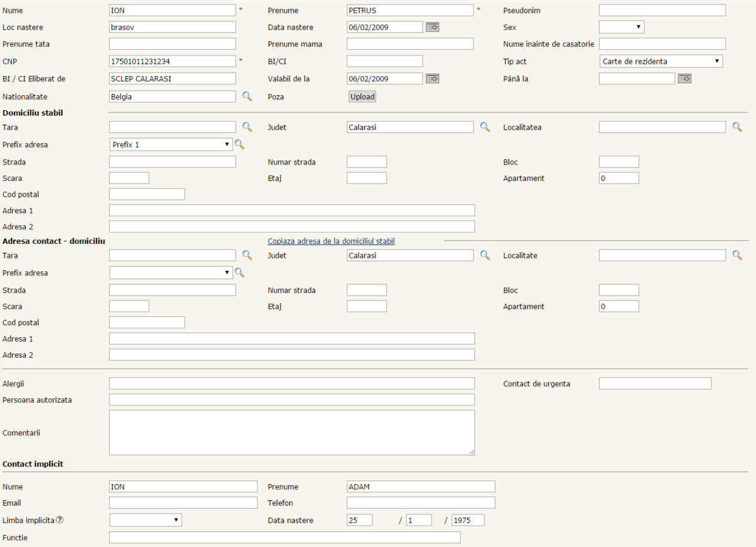The height and width of the screenshot is (547, 756).
Task: Open calendar picker for Până la
Action: click(684, 79)
